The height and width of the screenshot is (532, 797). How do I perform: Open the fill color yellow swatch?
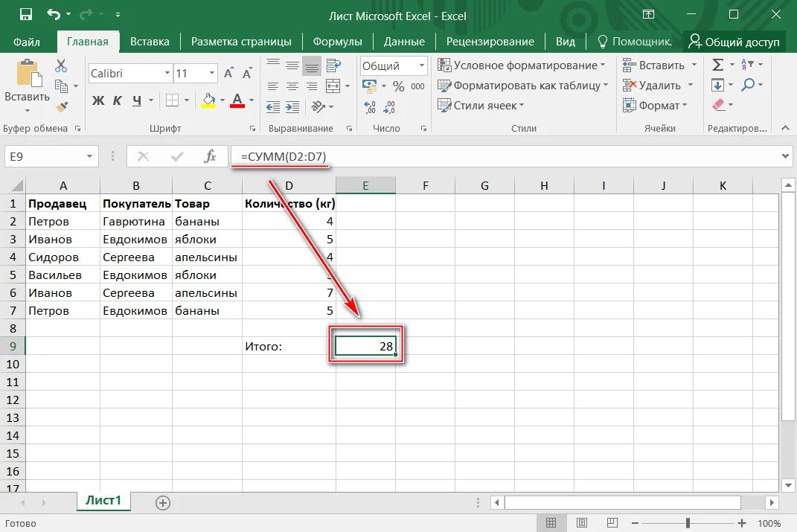pyautogui.click(x=208, y=100)
